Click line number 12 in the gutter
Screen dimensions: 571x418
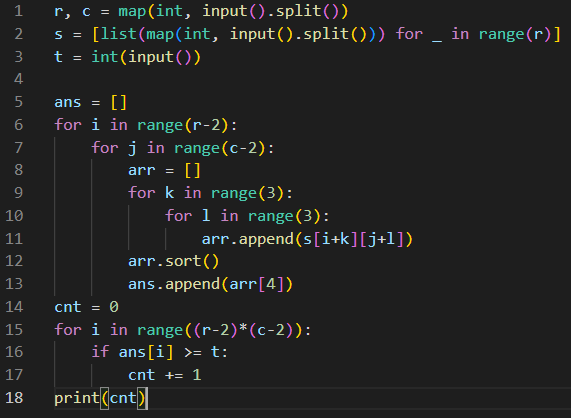coord(14,261)
